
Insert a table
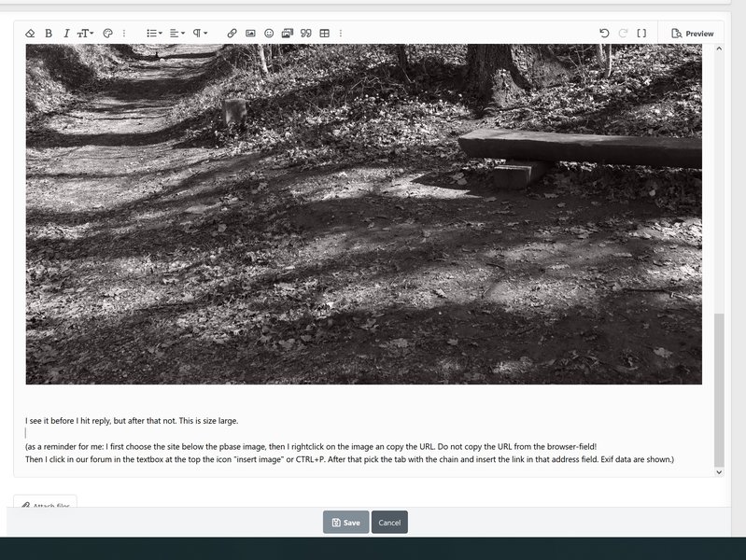coord(325,34)
